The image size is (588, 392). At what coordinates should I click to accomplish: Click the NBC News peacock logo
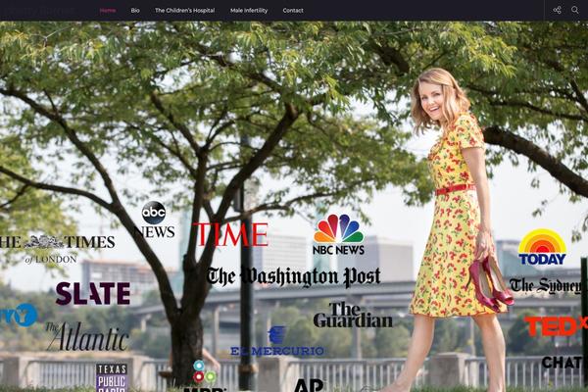click(x=339, y=234)
